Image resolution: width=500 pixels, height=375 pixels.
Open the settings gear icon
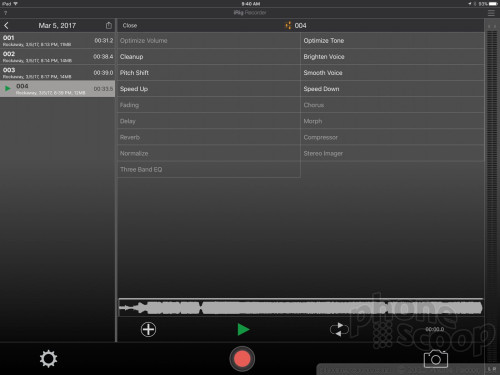tap(48, 359)
